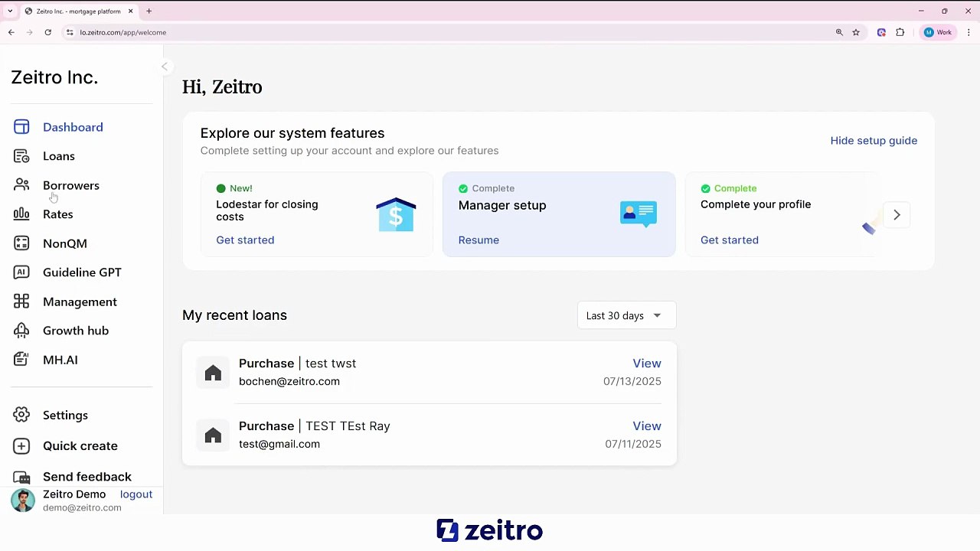The image size is (980, 551).
Task: Click the Rates bar chart icon
Action: (x=21, y=214)
